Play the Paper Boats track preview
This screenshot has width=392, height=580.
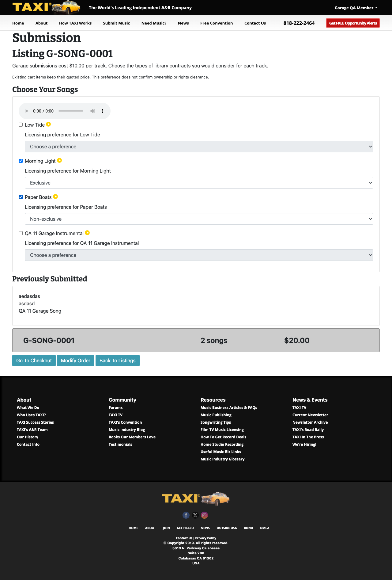(55, 197)
